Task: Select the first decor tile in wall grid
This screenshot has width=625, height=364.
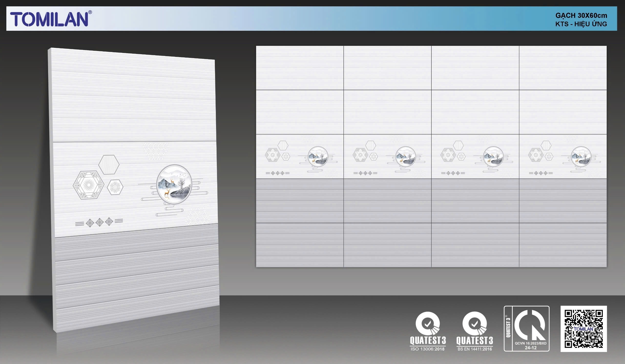Action: (x=300, y=156)
